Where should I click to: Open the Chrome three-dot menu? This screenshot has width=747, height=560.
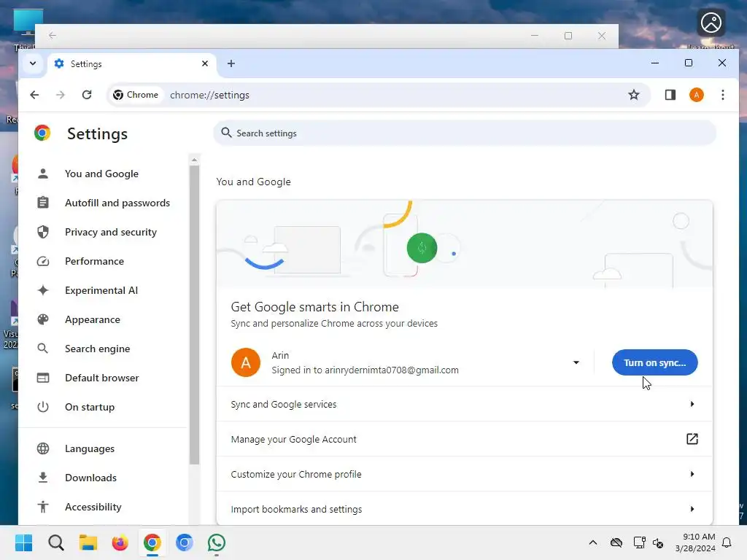coord(723,95)
